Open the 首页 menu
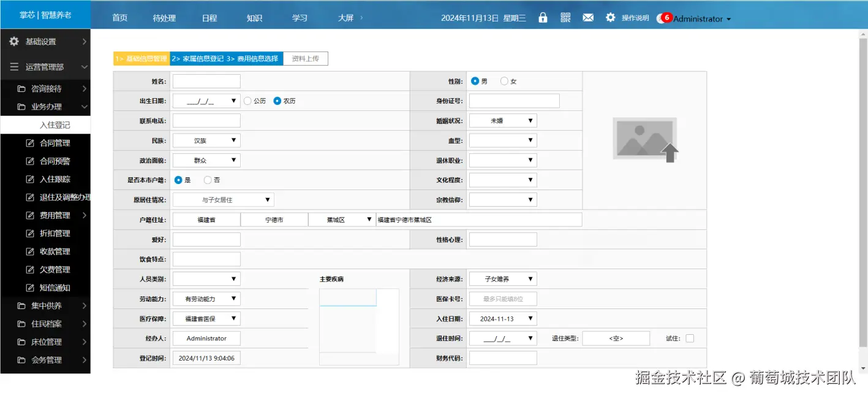Image resolution: width=868 pixels, height=398 pixels. [x=120, y=18]
